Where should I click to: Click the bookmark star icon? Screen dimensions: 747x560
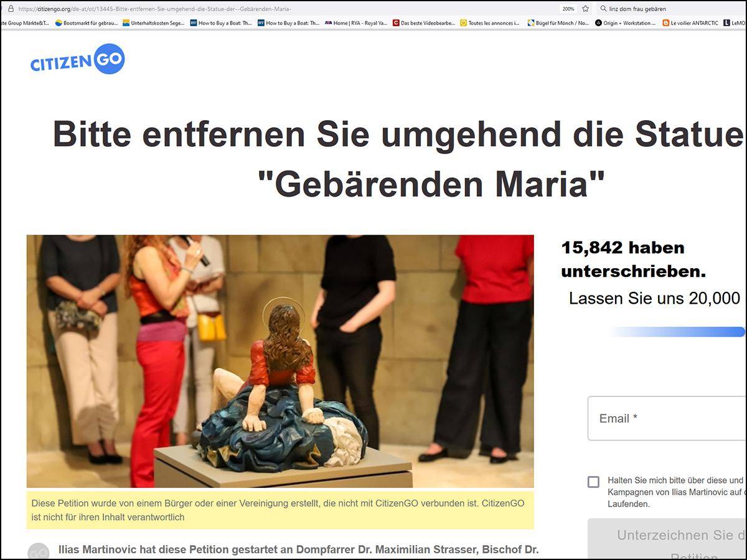[585, 9]
